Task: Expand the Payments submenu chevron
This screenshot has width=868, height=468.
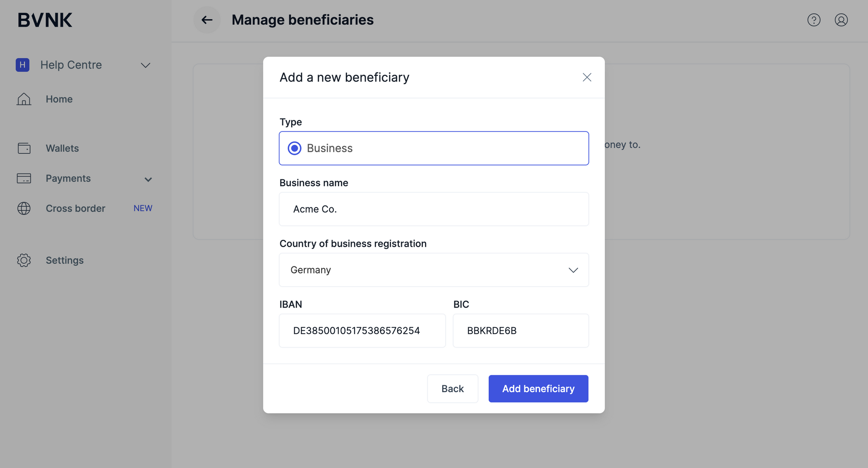Action: pos(148,179)
